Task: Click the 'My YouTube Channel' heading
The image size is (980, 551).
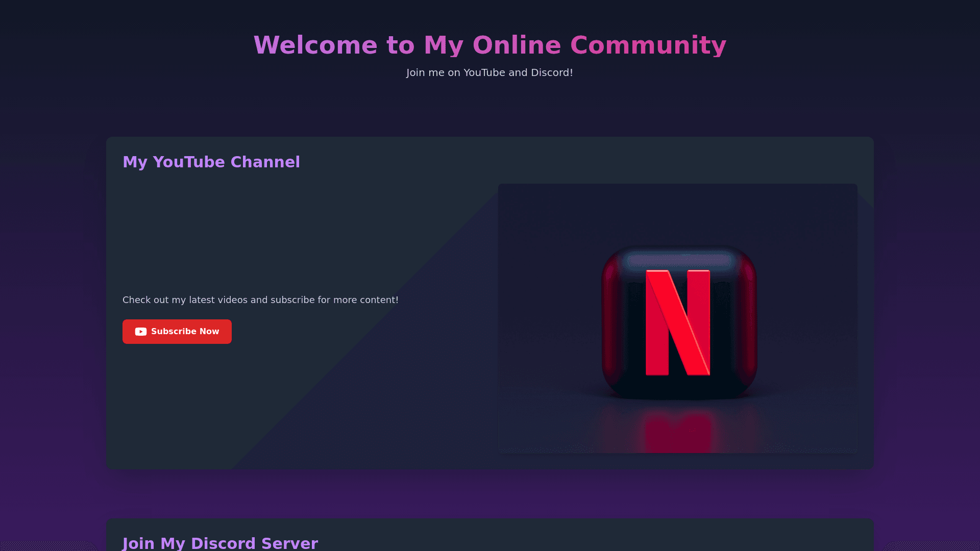Action: (x=211, y=162)
